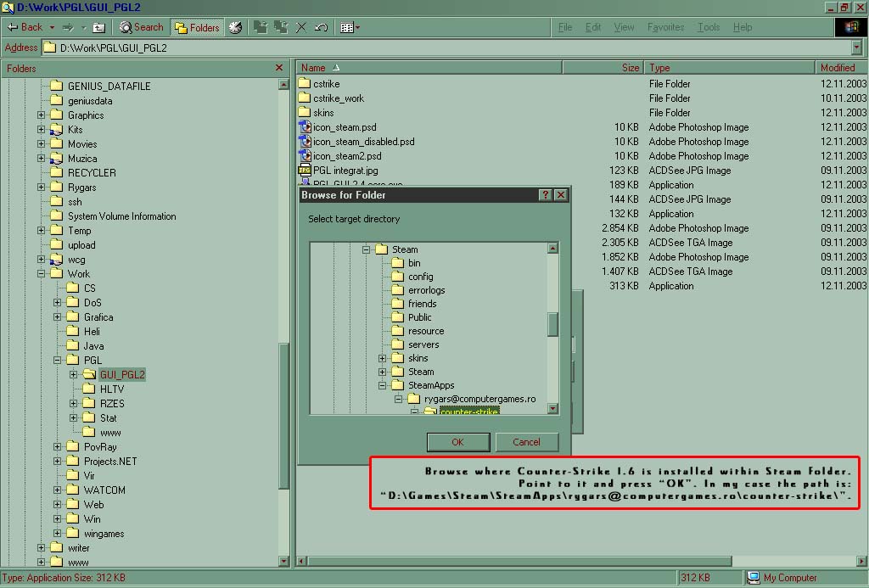Click the dialog tree scrollbar thumb
869x588 pixels.
click(x=552, y=324)
